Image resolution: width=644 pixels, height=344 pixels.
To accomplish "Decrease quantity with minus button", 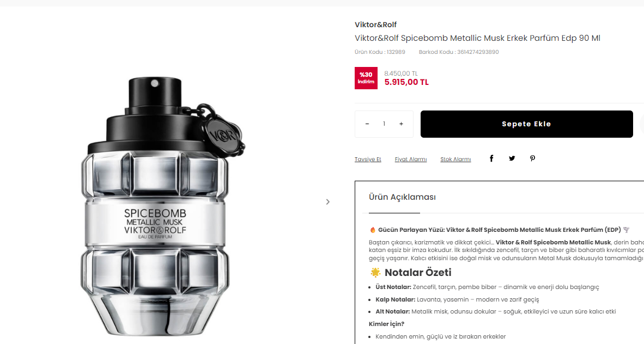I will (367, 124).
